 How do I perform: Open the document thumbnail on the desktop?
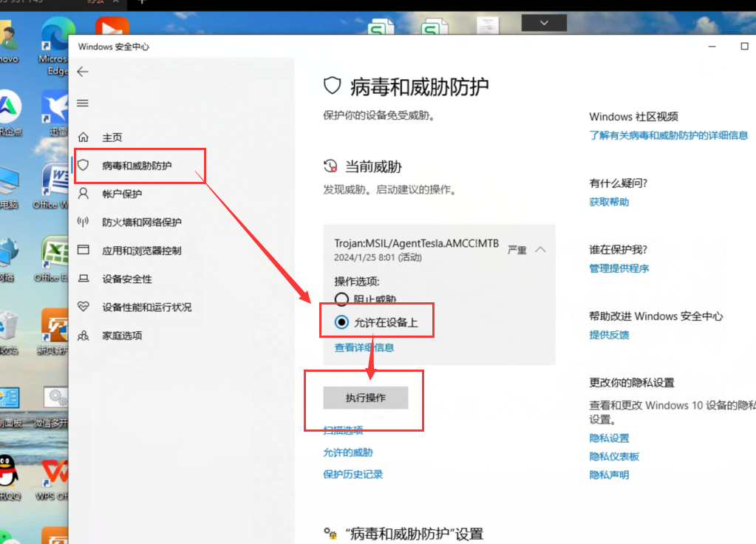click(x=488, y=25)
